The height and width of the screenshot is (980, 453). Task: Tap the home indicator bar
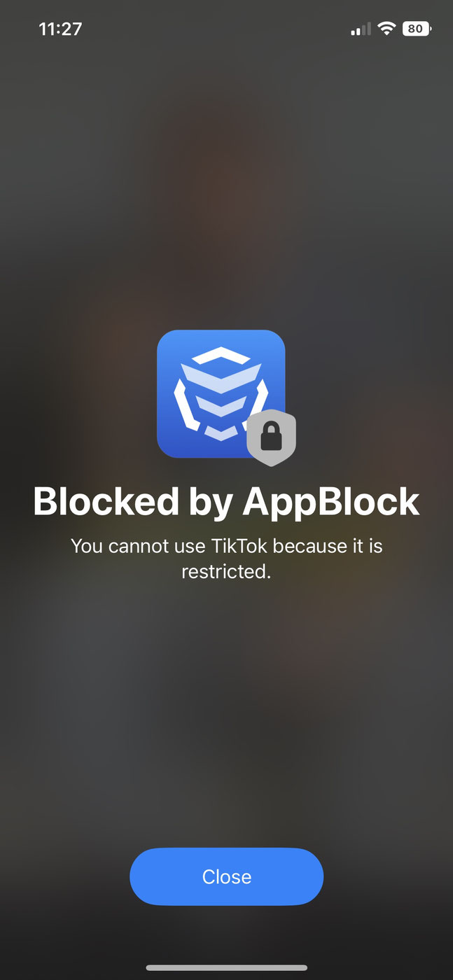coord(226,967)
